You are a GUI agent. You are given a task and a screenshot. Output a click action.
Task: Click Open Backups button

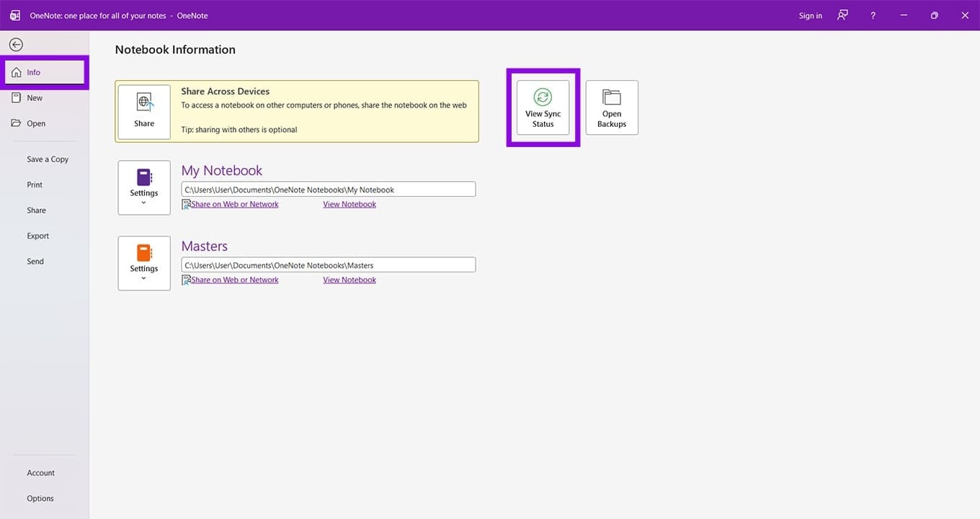612,107
